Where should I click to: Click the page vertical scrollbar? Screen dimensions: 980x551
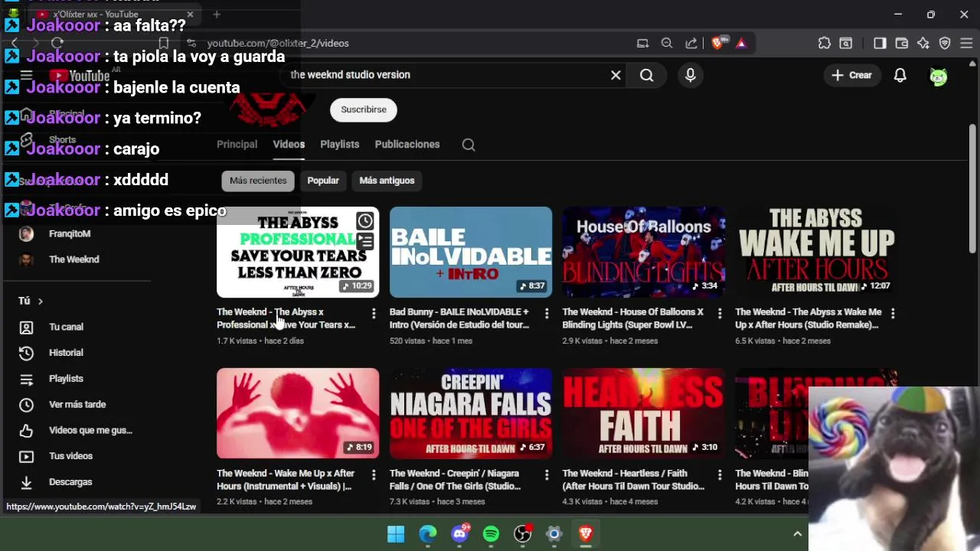(x=972, y=187)
